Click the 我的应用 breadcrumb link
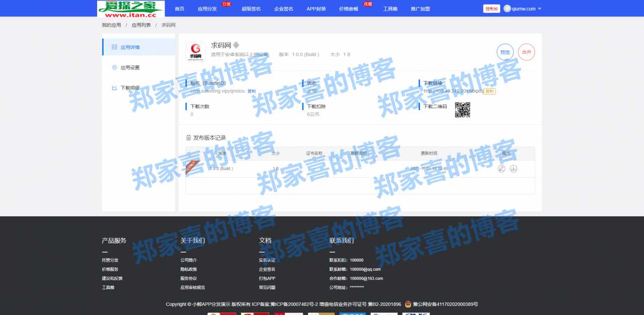This screenshot has height=315, width=644. pos(112,25)
